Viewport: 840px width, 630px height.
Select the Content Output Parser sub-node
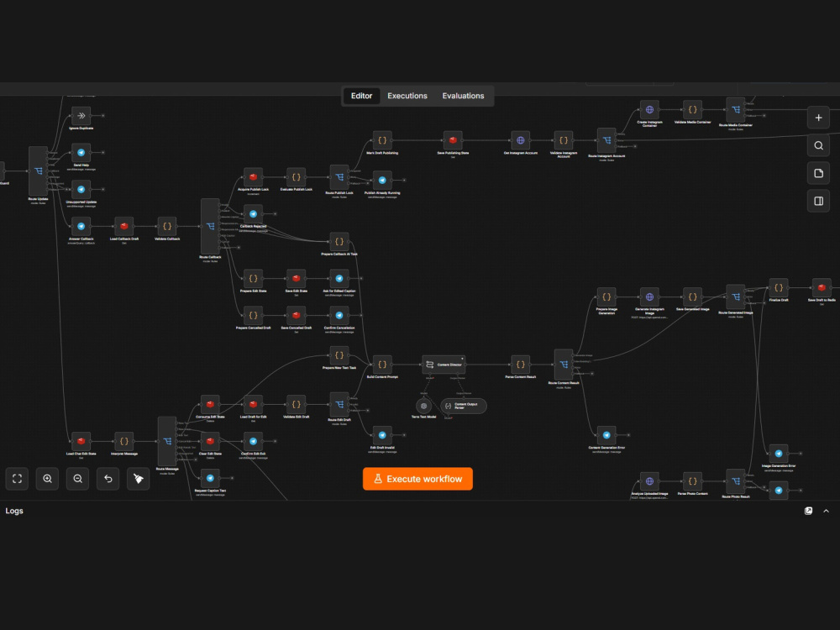(x=464, y=406)
